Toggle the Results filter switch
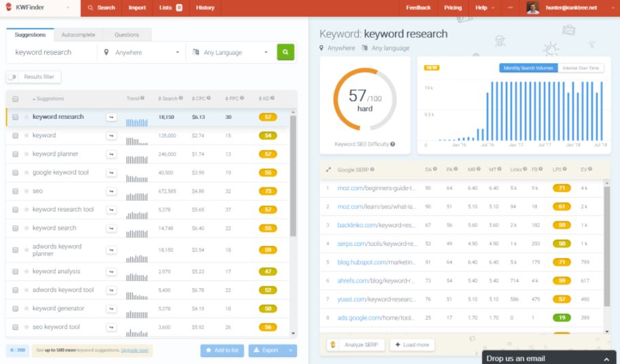 (x=12, y=77)
